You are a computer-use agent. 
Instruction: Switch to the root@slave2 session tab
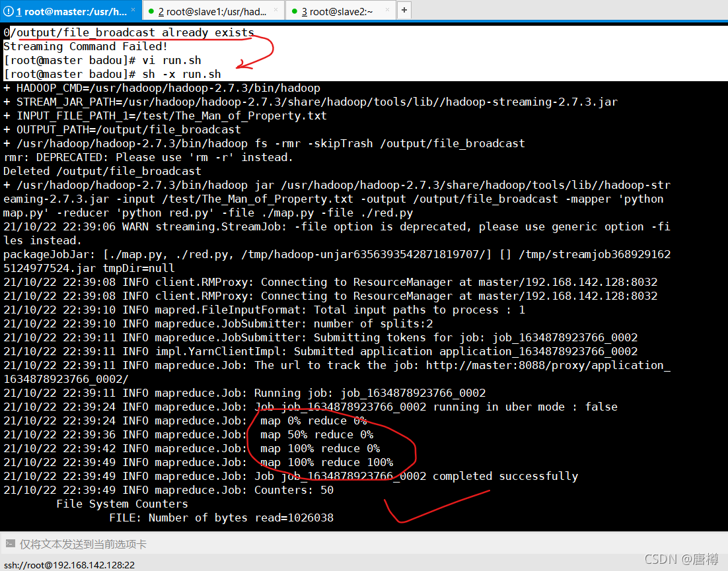coord(341,11)
